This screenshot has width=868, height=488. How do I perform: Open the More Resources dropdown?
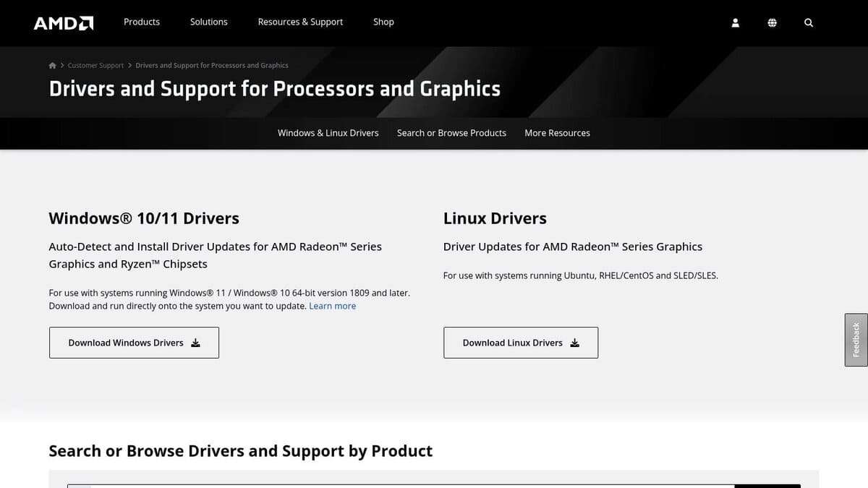coord(557,133)
